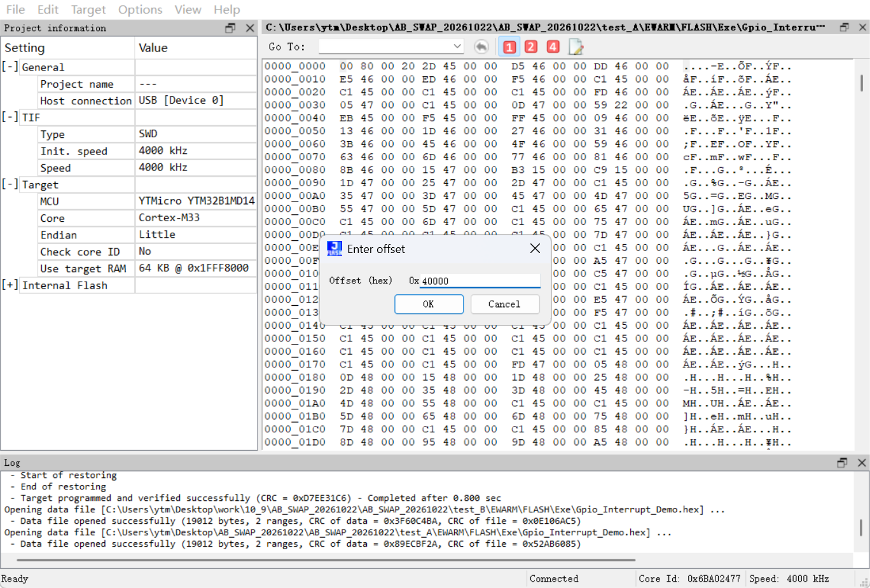The width and height of the screenshot is (870, 588).
Task: Confirm offset with OK button
Action: [x=429, y=304]
